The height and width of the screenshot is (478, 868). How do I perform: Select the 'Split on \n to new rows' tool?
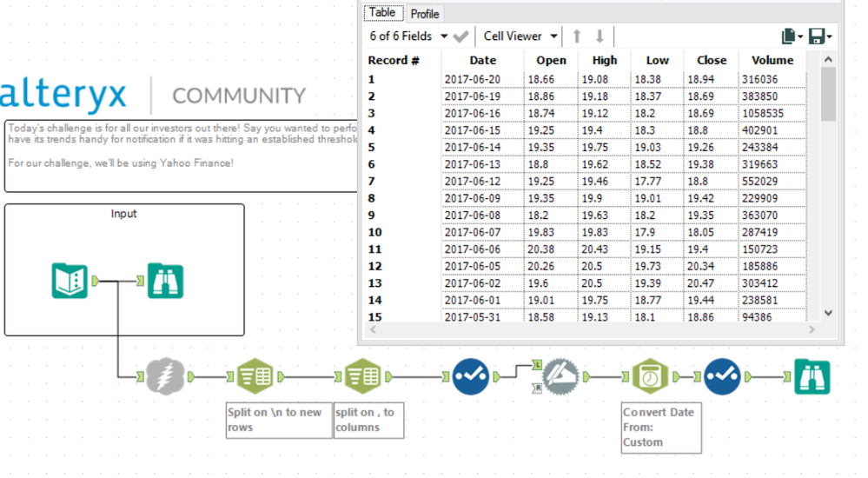click(x=255, y=376)
